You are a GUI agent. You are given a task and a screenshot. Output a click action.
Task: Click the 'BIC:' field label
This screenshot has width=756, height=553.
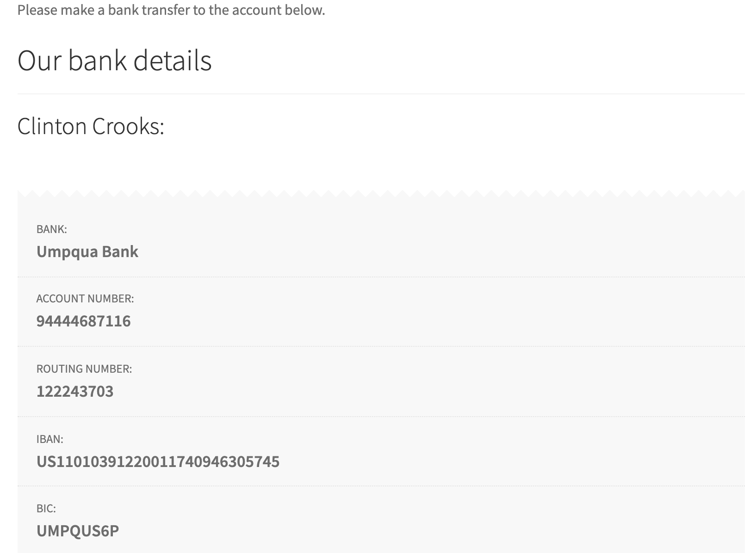click(46, 509)
